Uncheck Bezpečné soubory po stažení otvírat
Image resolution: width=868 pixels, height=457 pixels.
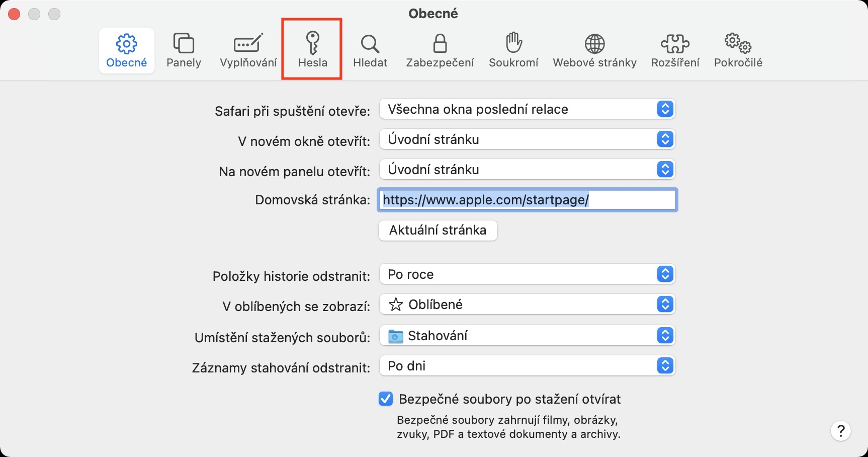click(x=386, y=399)
